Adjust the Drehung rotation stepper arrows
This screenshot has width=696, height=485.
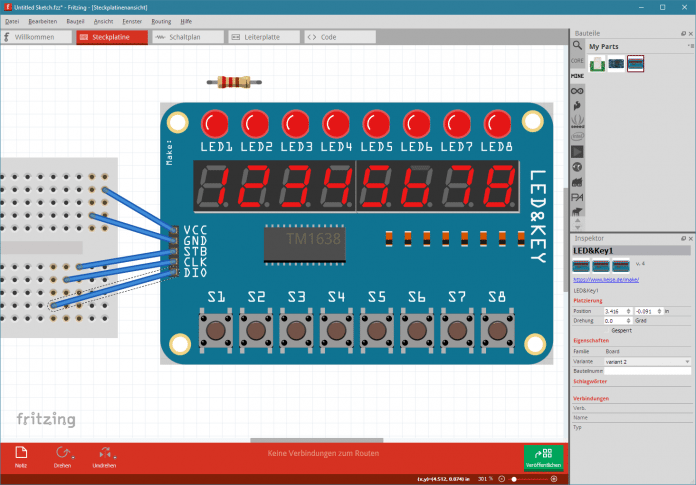pos(628,320)
